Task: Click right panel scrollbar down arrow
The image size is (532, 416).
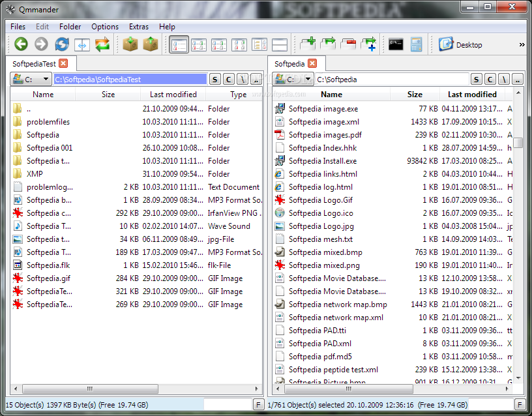Action: click(x=518, y=378)
